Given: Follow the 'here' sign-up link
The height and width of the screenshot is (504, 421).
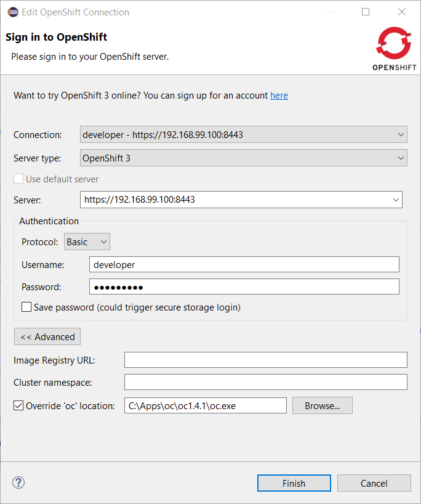Looking at the screenshot, I should [x=279, y=96].
